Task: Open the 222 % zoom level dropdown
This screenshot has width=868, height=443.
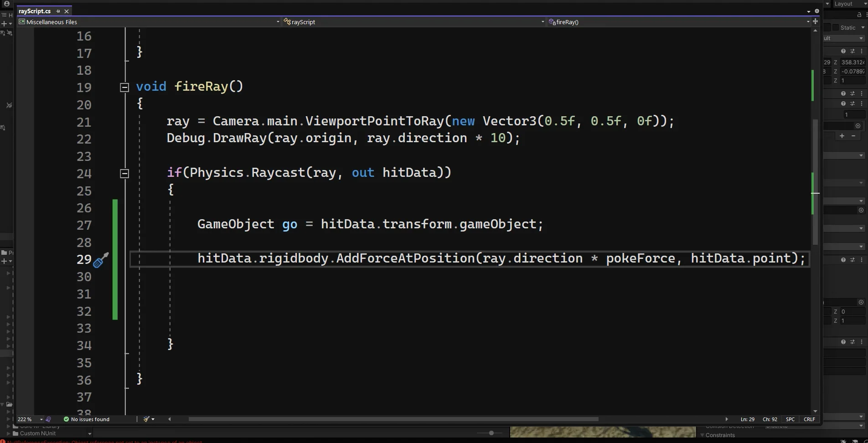Action: [41, 419]
